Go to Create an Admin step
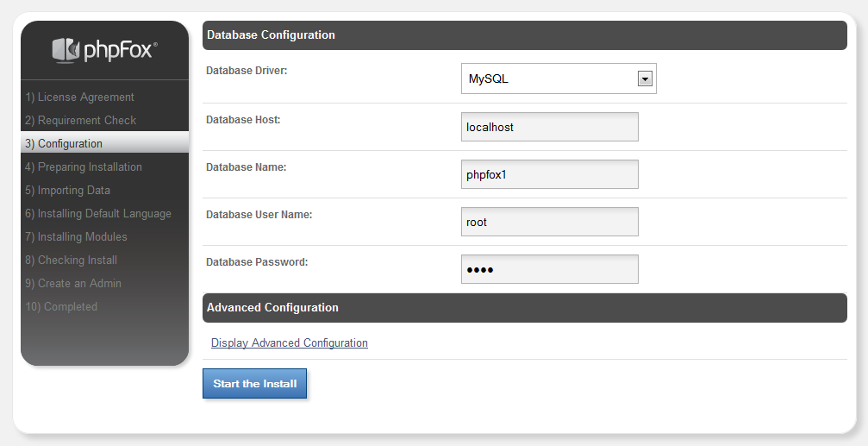Viewport: 868px width, 446px height. pyautogui.click(x=73, y=284)
